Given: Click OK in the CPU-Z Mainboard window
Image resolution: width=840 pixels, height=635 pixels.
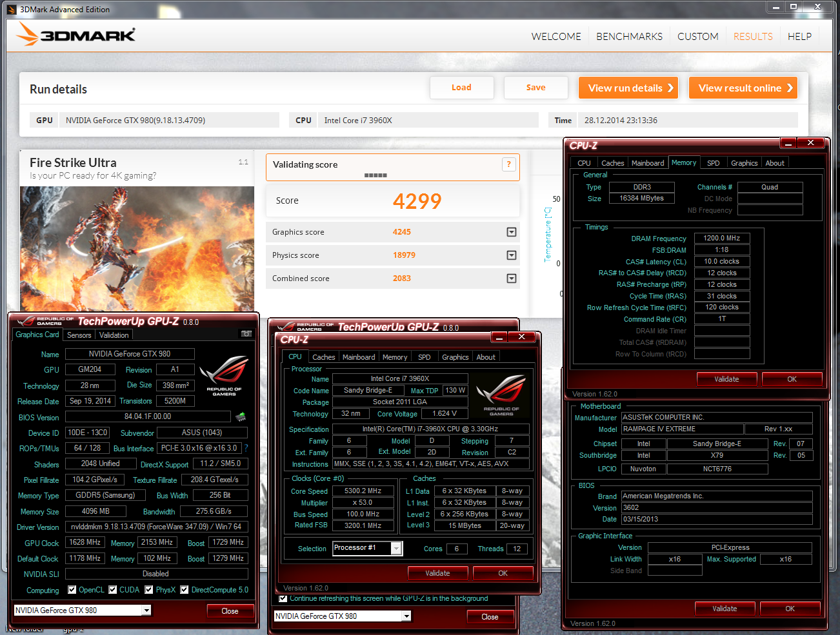Looking at the screenshot, I should click(x=790, y=609).
